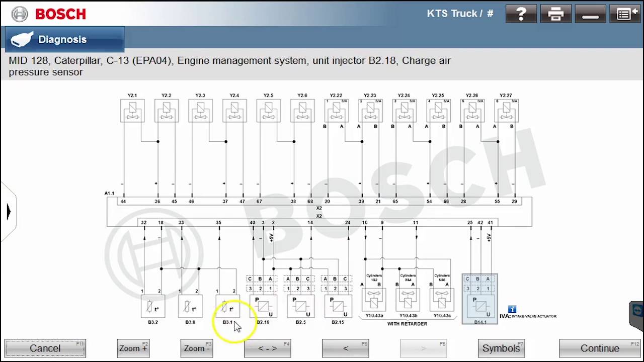This screenshot has height=362, width=644.
Task: Select temperature sensor symbol B3.8
Action: pos(190,307)
